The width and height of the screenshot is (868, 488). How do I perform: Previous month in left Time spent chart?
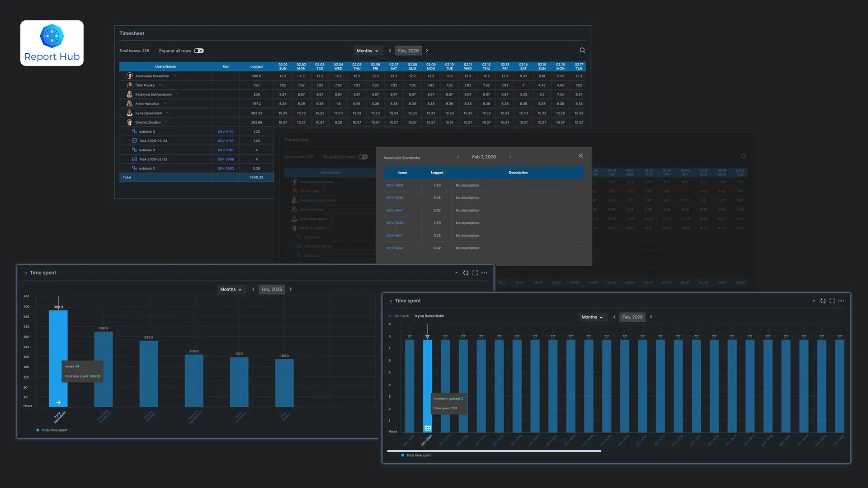click(253, 289)
